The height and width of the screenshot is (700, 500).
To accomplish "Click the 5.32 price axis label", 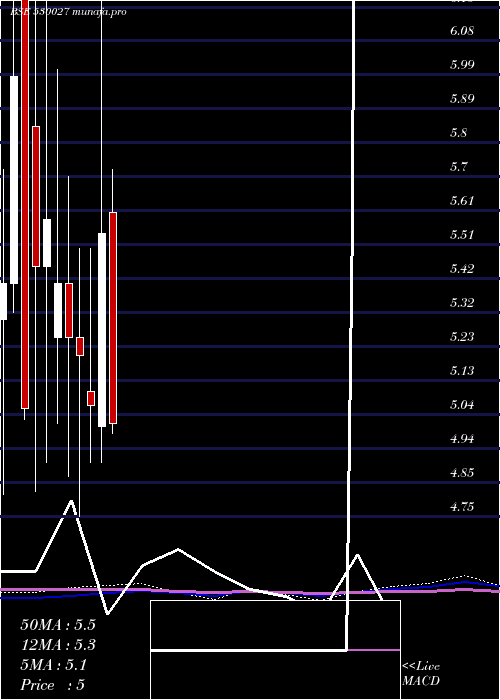I will (x=461, y=303).
